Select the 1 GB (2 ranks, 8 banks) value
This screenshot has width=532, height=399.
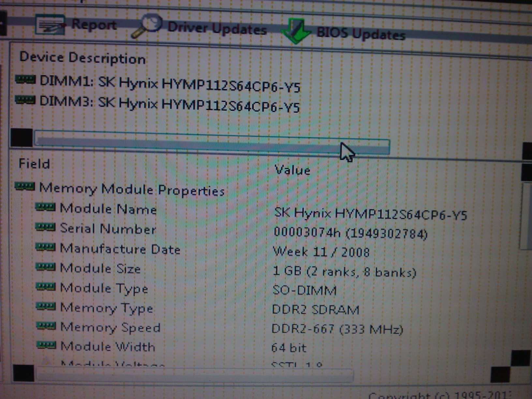click(x=345, y=272)
